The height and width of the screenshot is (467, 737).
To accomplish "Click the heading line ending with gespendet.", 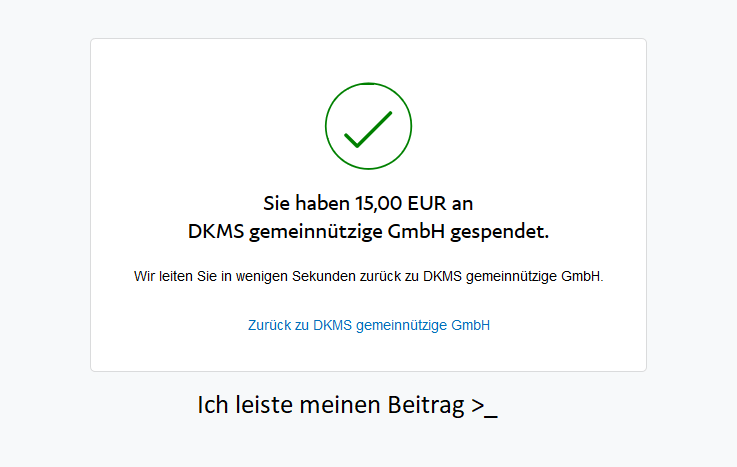I will click(x=368, y=232).
